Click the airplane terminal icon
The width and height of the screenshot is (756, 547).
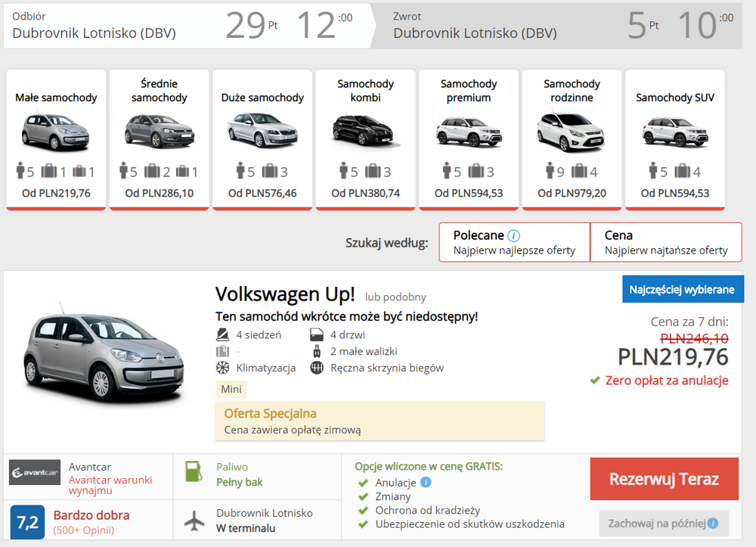click(x=194, y=521)
